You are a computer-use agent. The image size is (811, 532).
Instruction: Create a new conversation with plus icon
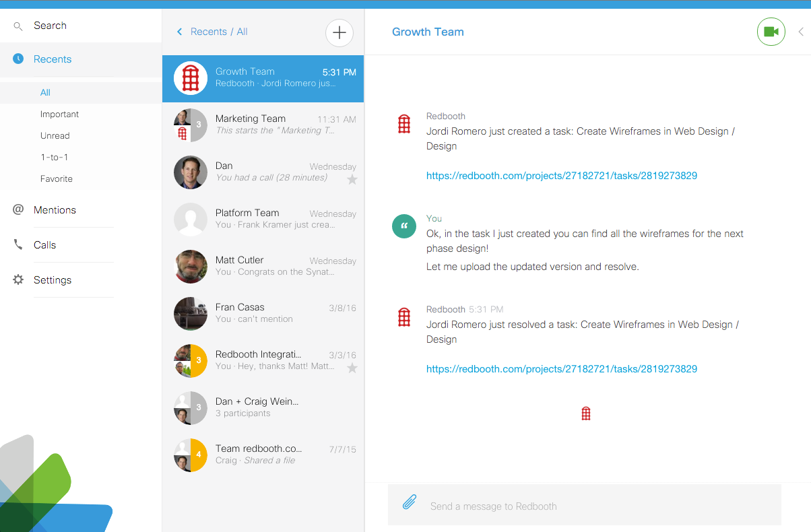point(339,32)
